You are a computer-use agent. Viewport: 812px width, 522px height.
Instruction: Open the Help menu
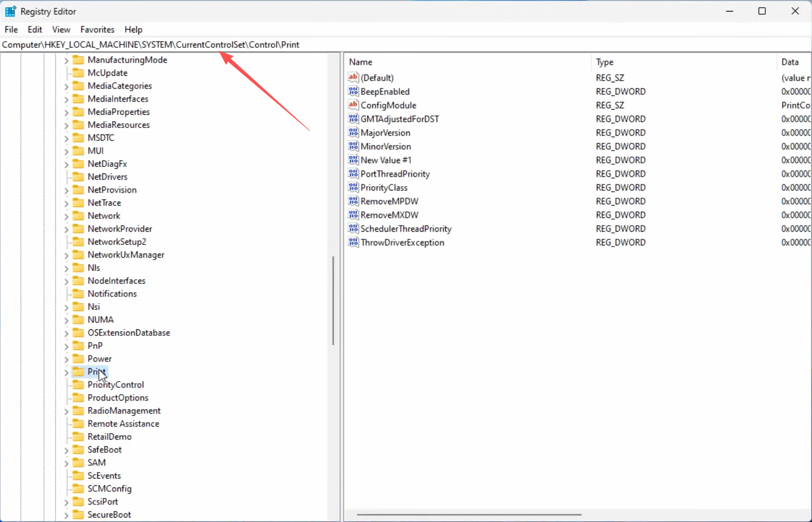pos(133,30)
